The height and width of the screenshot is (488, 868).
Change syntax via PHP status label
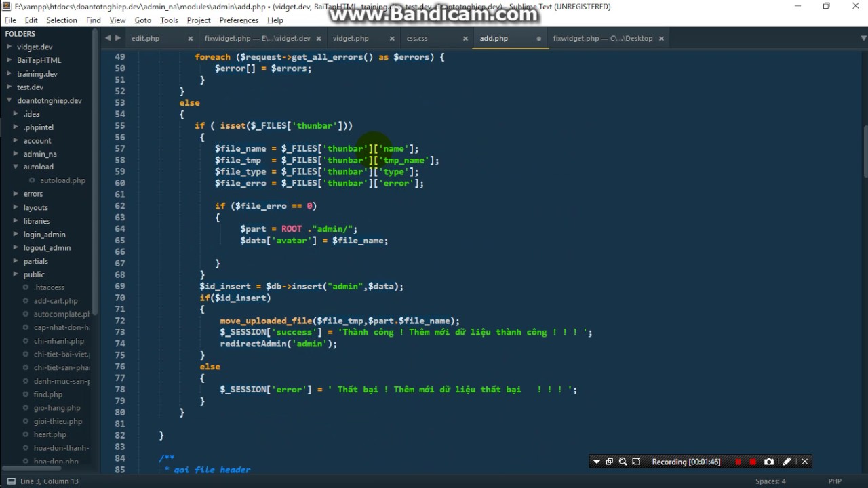tap(835, 481)
